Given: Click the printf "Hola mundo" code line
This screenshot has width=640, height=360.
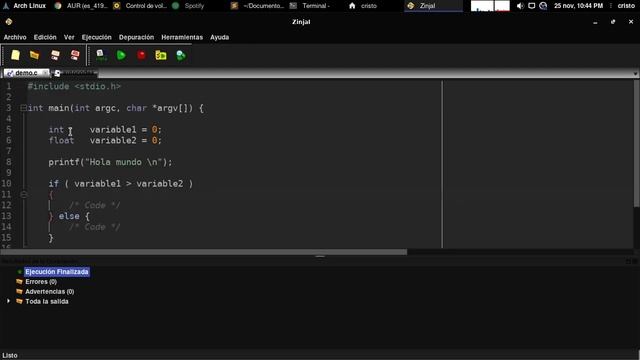Looking at the screenshot, I should point(110,162).
